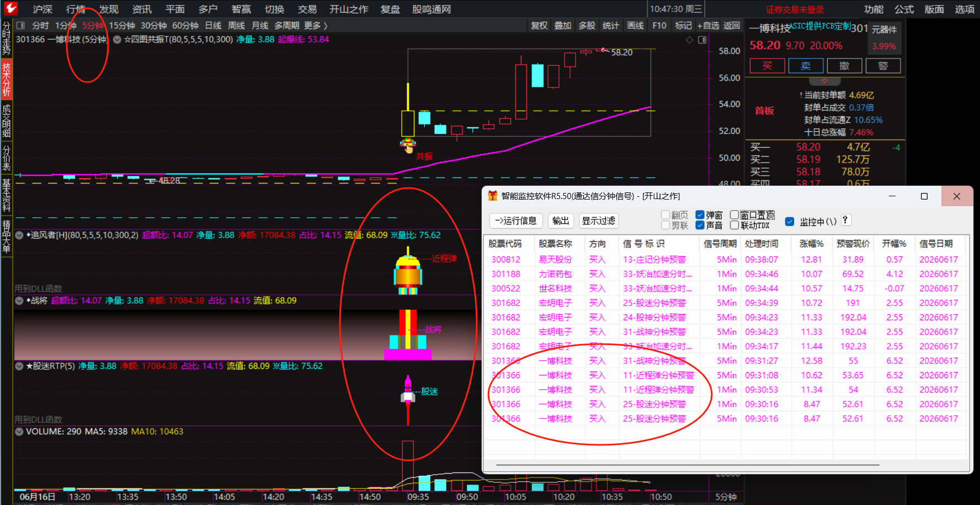Click the red app logo icon
This screenshot has height=505, width=980.
pyautogui.click(x=10, y=8)
